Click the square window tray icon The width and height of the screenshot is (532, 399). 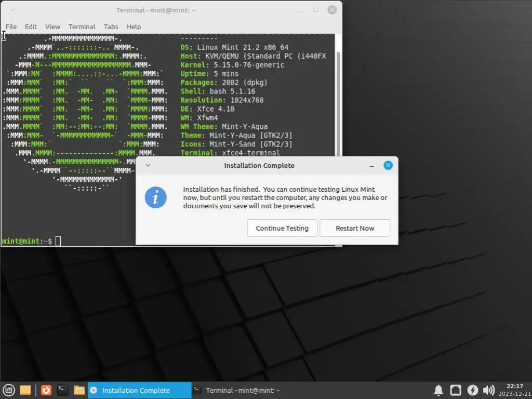pos(455,391)
